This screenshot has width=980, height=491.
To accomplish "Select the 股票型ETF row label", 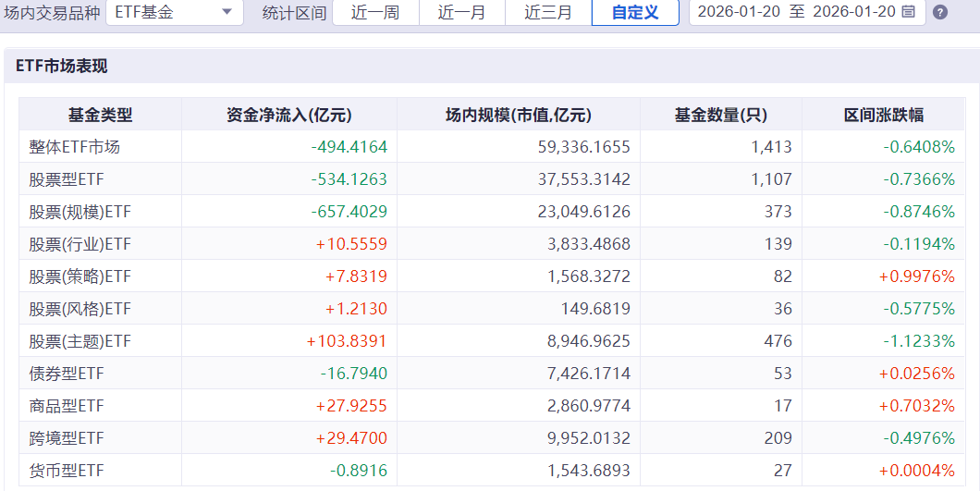I will click(x=67, y=179).
